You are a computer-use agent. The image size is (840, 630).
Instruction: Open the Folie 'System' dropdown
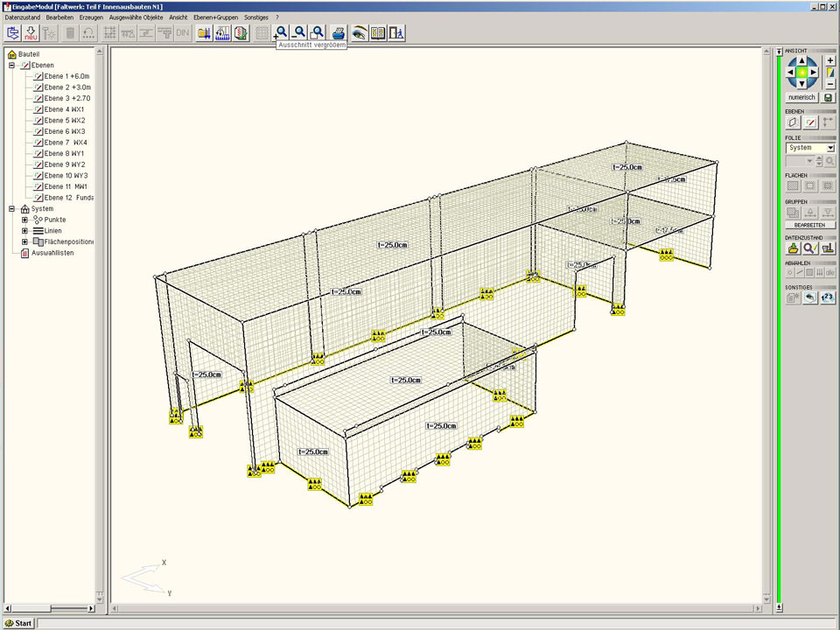pyautogui.click(x=829, y=149)
